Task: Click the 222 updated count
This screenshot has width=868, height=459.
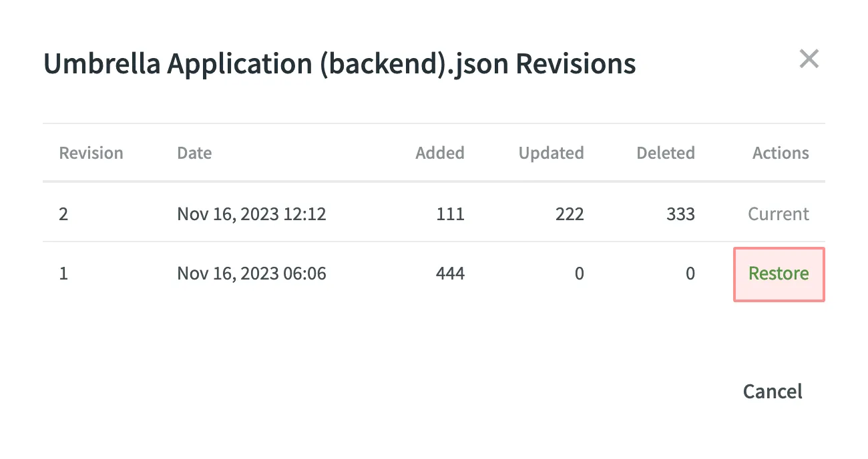Action: click(x=570, y=214)
